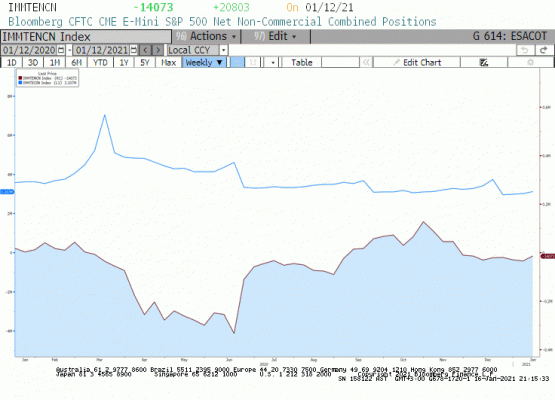Click the +20803 change value in header
555x400 pixels.
tap(231, 7)
